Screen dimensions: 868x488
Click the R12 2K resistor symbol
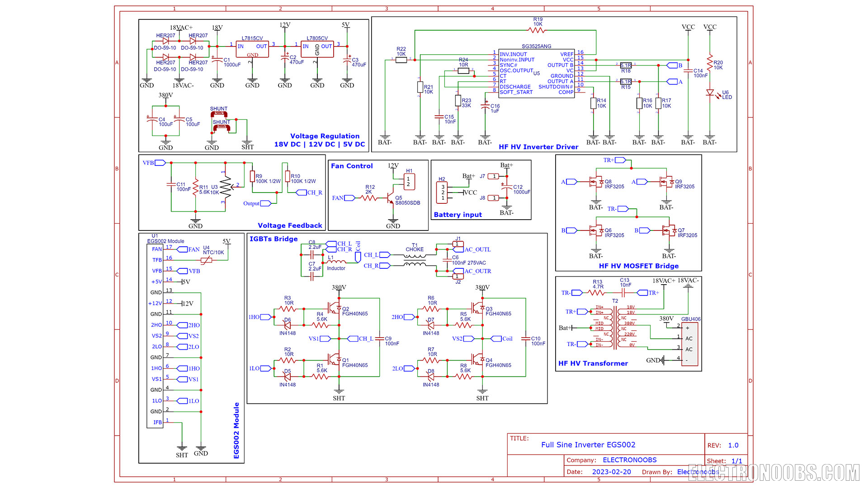pos(368,198)
